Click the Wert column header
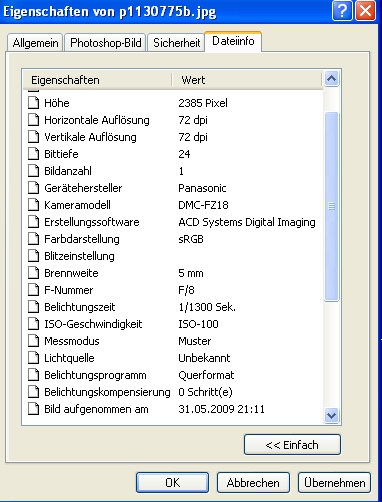The height and width of the screenshot is (502, 382). (247, 80)
